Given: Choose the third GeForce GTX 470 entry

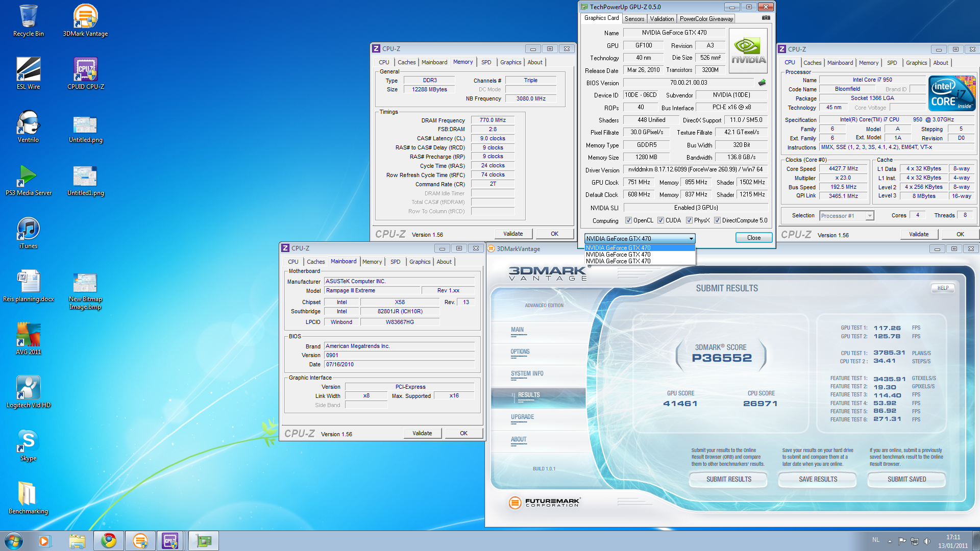Looking at the screenshot, I should click(x=640, y=261).
